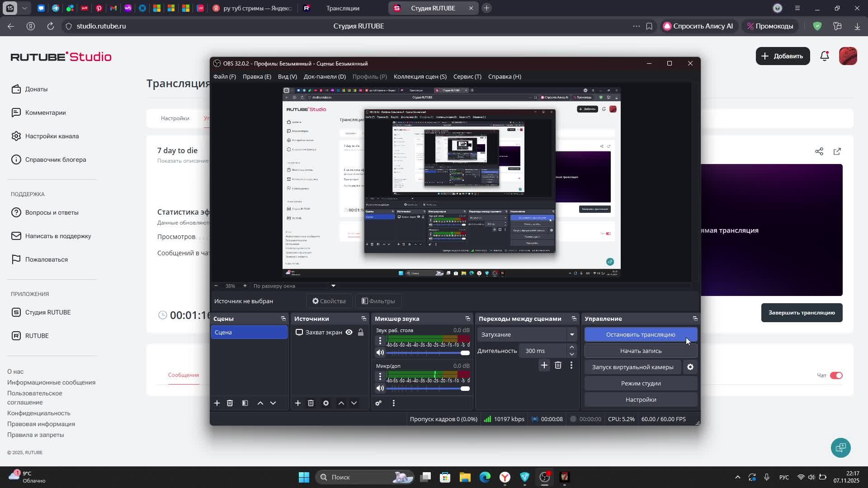Screen dimensions: 868x488
Task: Open the Сервис menu in OBS
Action: coord(467,76)
